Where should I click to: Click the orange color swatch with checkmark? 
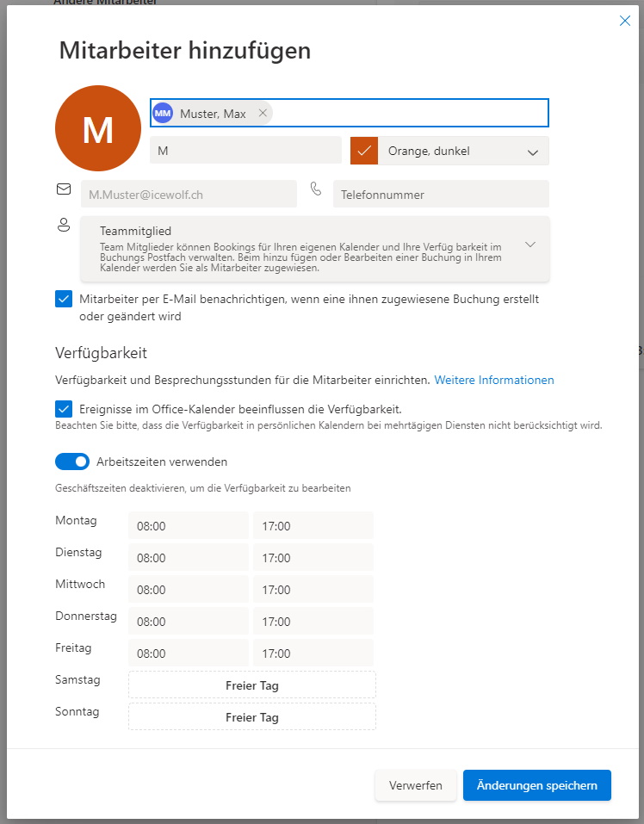(364, 151)
